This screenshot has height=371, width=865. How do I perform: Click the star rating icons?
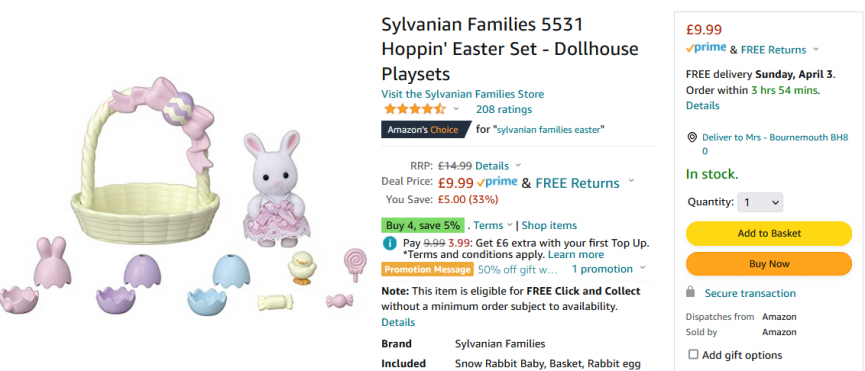pyautogui.click(x=414, y=109)
